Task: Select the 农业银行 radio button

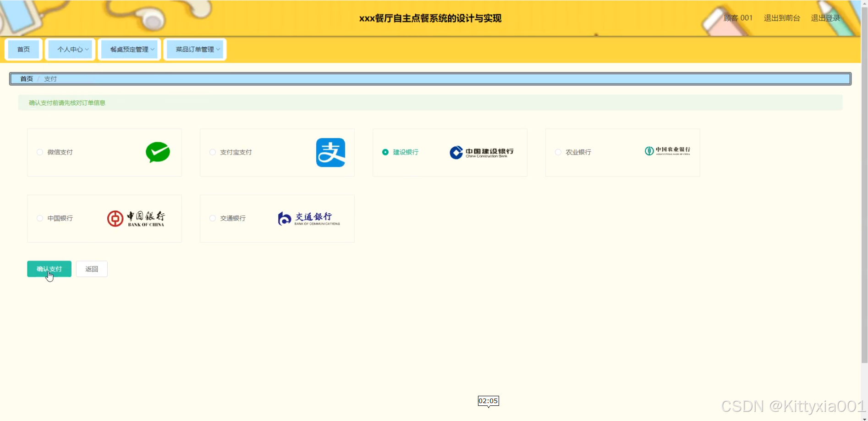Action: [x=558, y=152]
